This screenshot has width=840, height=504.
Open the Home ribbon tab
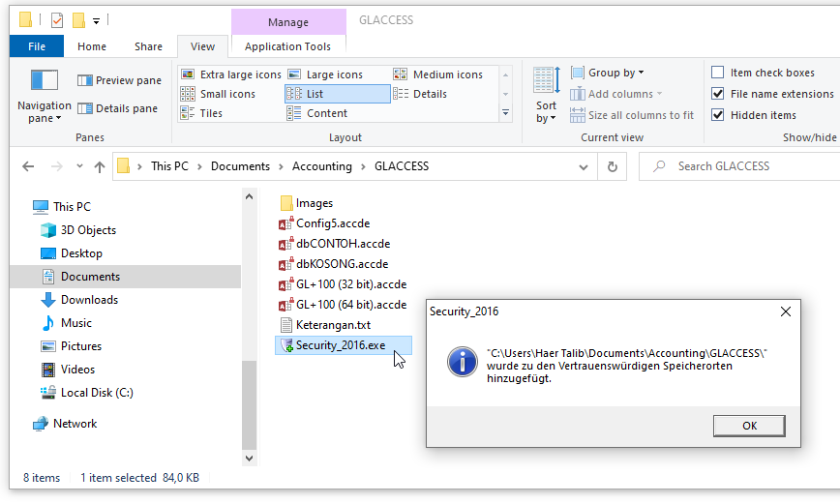[92, 46]
